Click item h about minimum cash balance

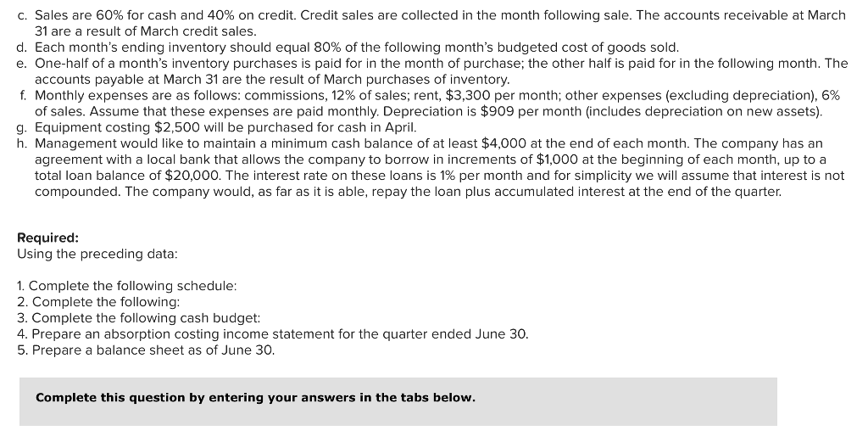point(431,168)
